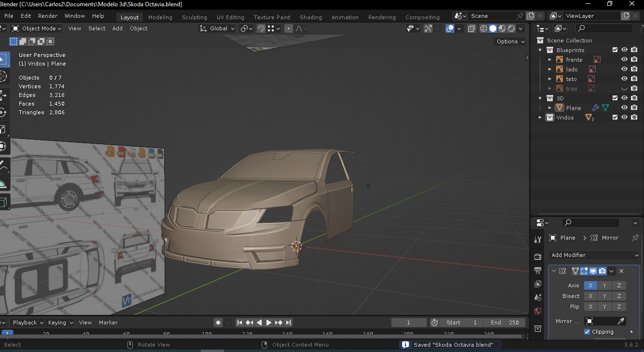
Task: Select the Rotate tool in left toolbar
Action: click(x=2, y=112)
